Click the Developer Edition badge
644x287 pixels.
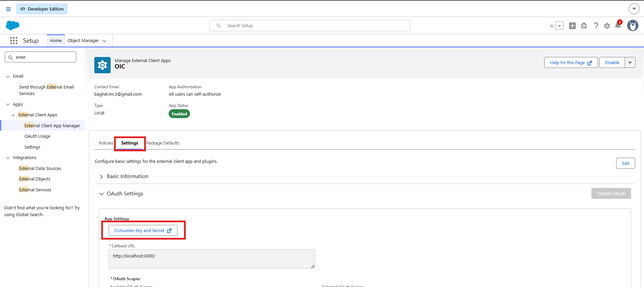click(x=42, y=9)
